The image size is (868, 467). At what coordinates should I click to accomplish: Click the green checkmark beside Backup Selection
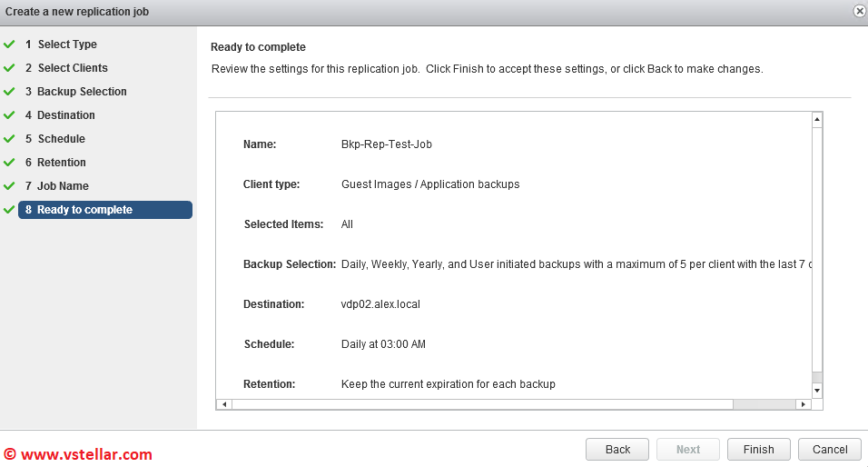pos(9,92)
